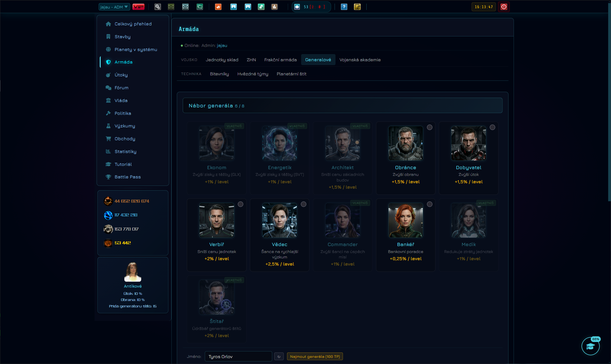Click the Štítař general card name

tap(217, 321)
